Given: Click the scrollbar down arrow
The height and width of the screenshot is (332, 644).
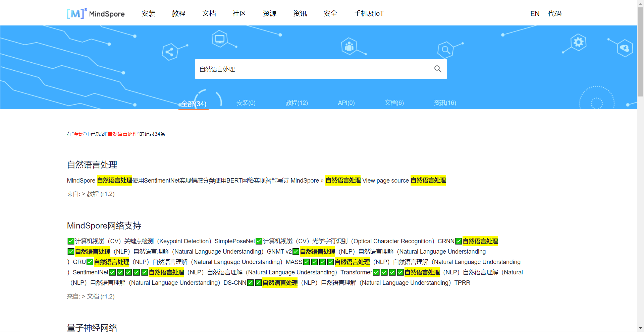Looking at the screenshot, I should (640, 329).
